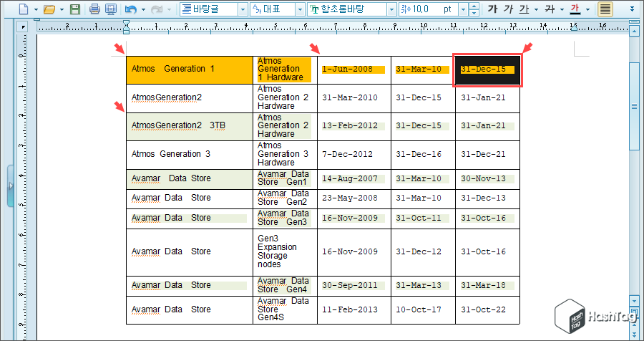
Task: Click the greyed redo arrow icon
Action: 157,9
